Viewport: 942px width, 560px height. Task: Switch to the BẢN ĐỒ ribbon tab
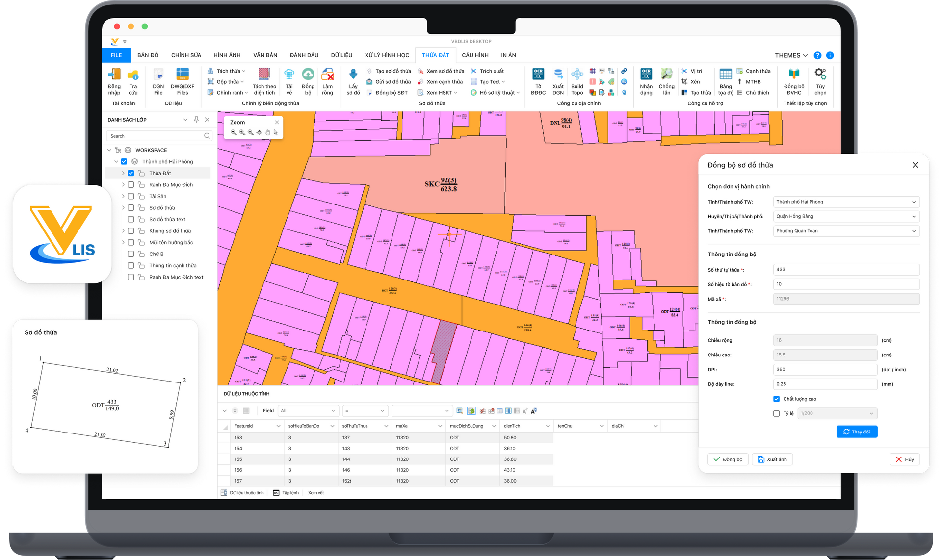[148, 55]
